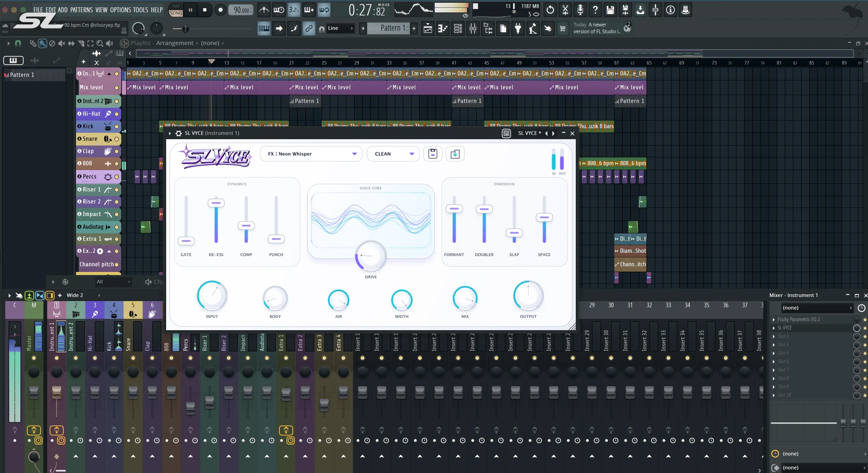
Task: Open the PATTERNS menu
Action: coord(81,10)
